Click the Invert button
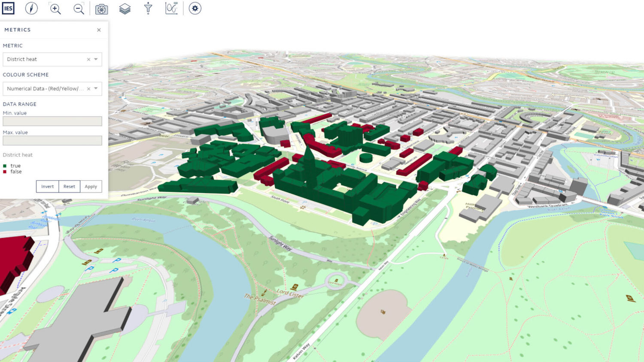 click(47, 186)
